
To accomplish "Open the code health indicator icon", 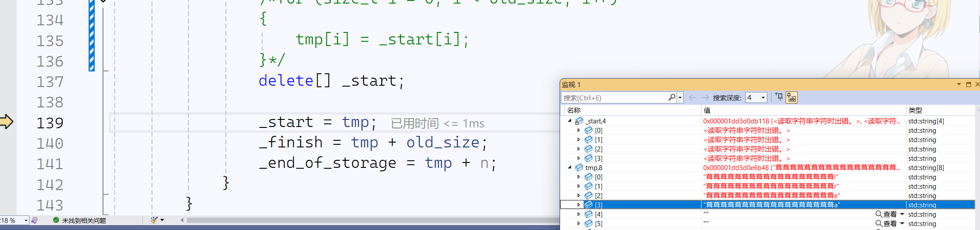I will [35, 220].
